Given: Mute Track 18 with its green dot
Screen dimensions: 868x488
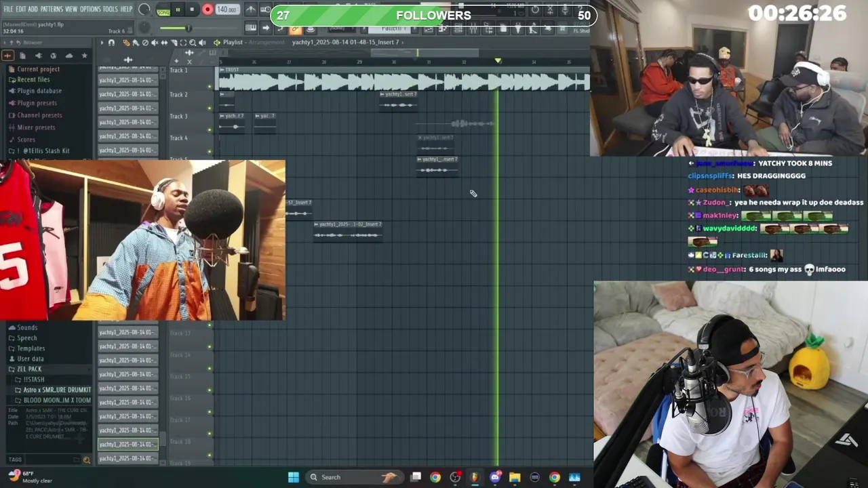Looking at the screenshot, I should pyautogui.click(x=210, y=455).
